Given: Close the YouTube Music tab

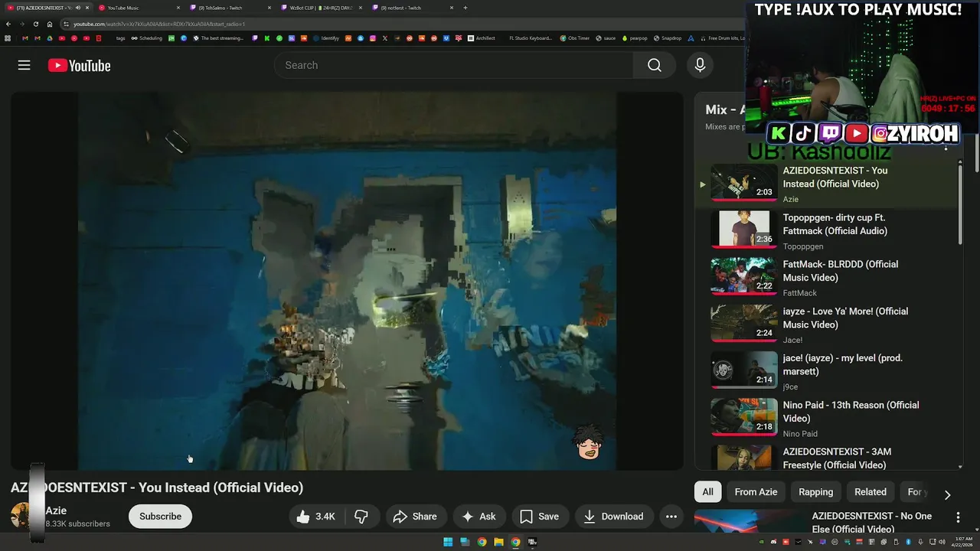Looking at the screenshot, I should coord(178,8).
